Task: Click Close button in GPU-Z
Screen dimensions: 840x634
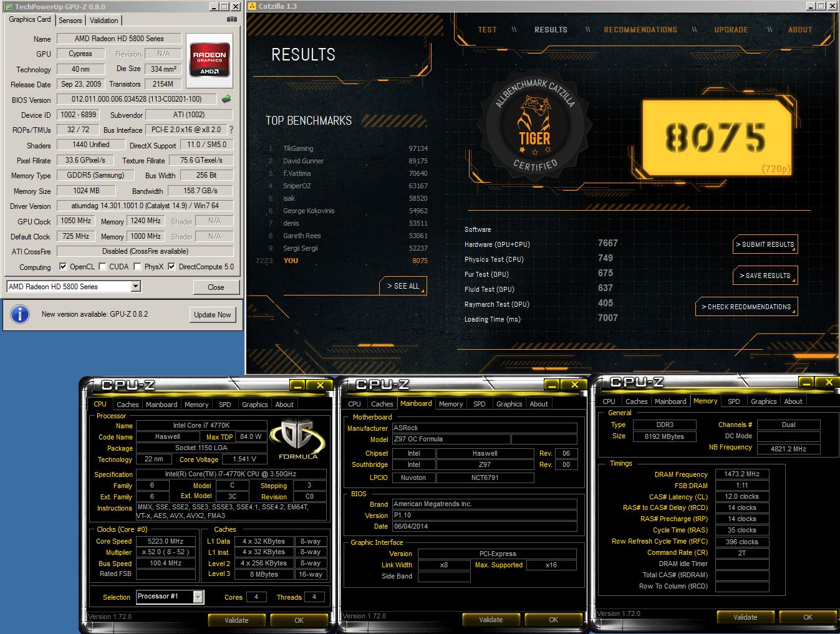Action: [216, 287]
